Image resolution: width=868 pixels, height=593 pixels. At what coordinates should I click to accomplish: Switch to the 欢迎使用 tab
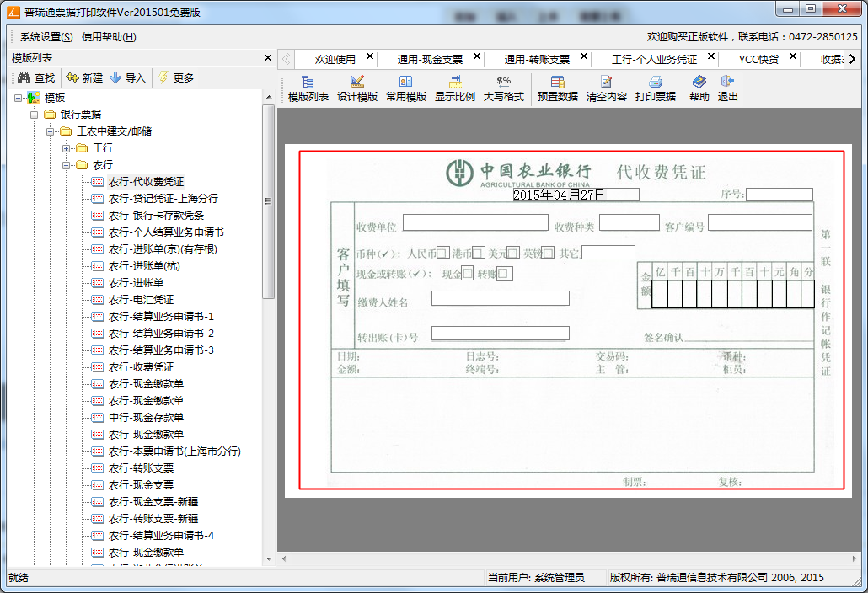[x=335, y=59]
